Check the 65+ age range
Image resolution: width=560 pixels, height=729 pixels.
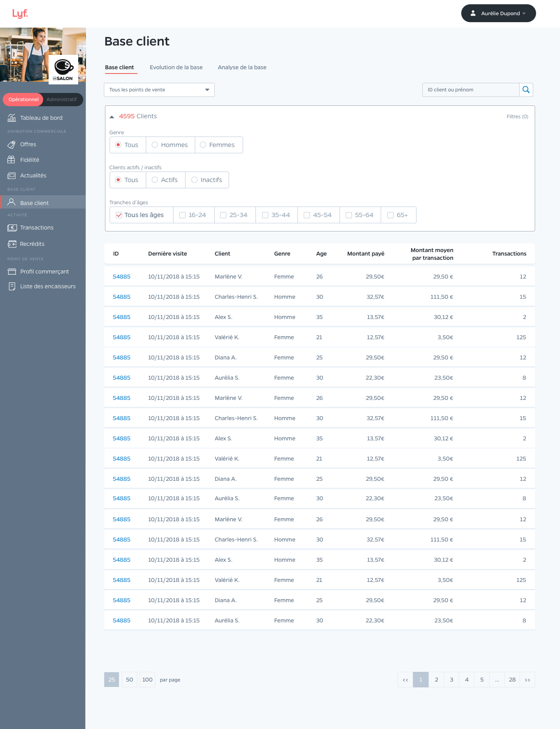pyautogui.click(x=390, y=215)
